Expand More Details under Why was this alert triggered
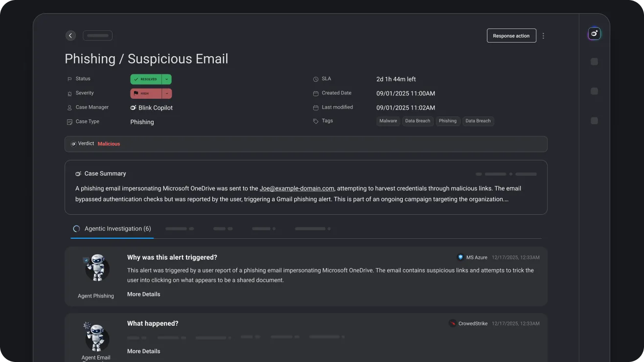 point(144,294)
